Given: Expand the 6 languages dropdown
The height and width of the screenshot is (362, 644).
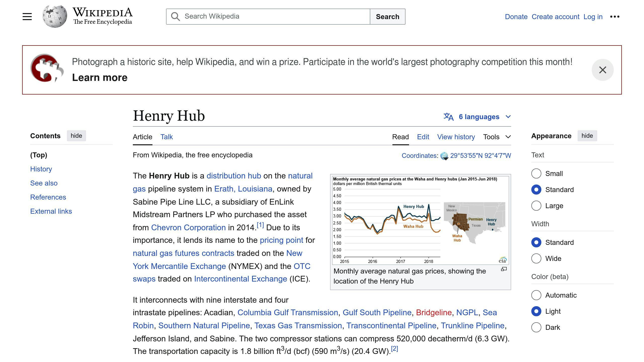Looking at the screenshot, I should [x=477, y=117].
